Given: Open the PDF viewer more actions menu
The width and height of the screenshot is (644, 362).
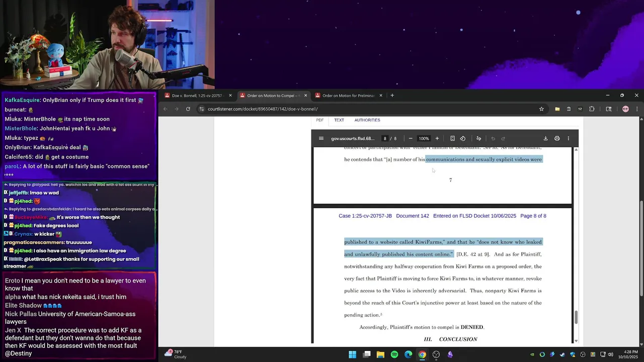Looking at the screenshot, I should (x=569, y=139).
